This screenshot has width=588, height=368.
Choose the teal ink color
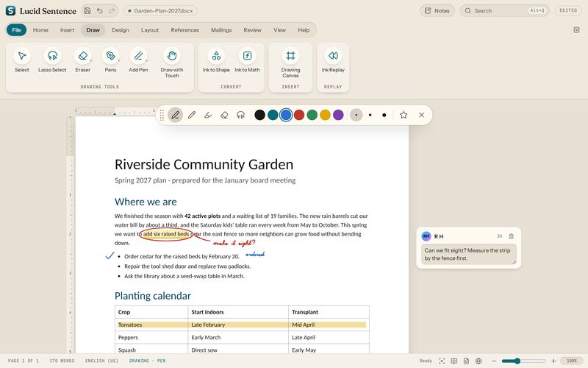tap(273, 115)
